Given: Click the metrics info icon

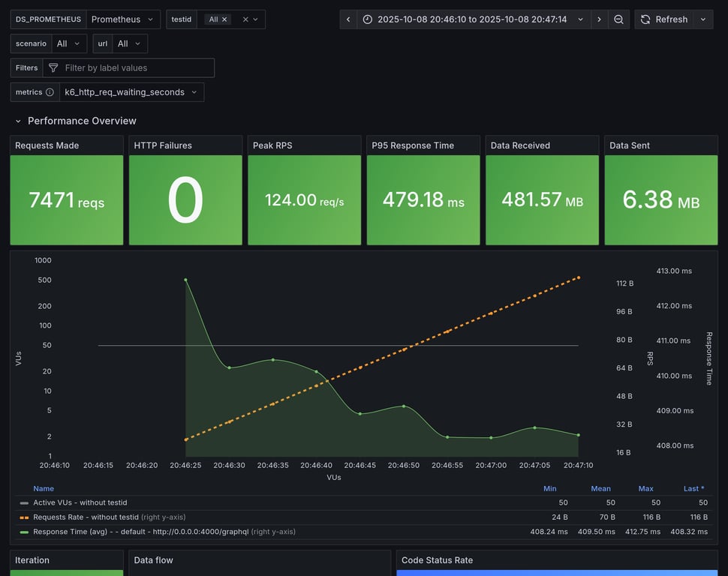Looking at the screenshot, I should tap(50, 92).
